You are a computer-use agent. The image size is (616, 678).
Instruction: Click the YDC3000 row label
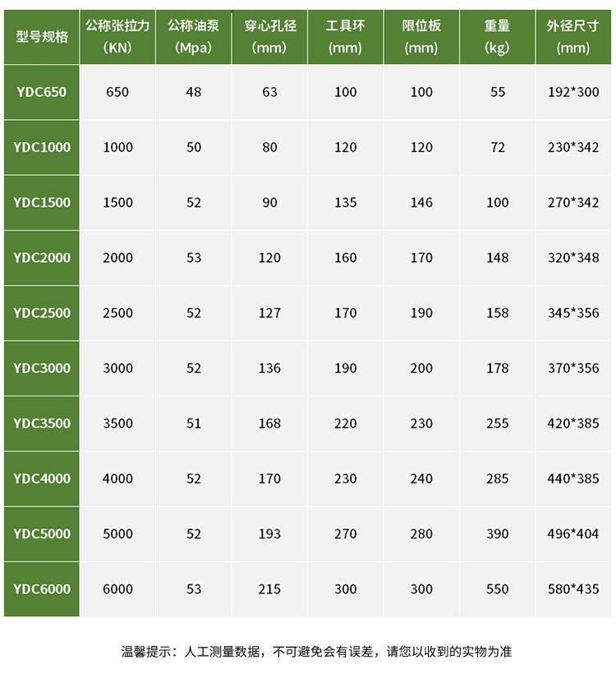coord(42,369)
